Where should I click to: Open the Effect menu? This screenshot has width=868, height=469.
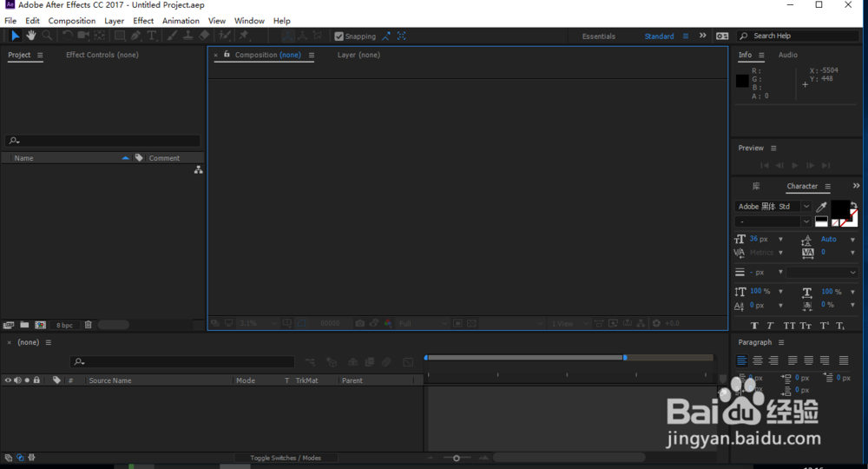point(143,21)
